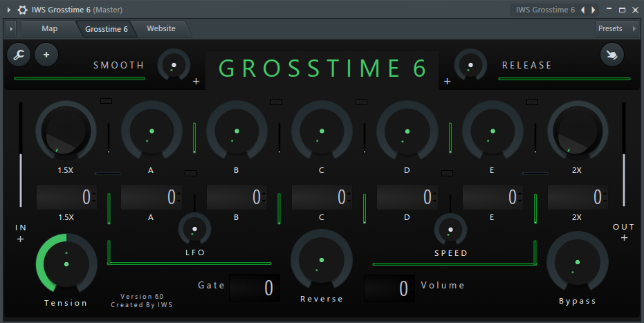Click the 2X knob

578,131
